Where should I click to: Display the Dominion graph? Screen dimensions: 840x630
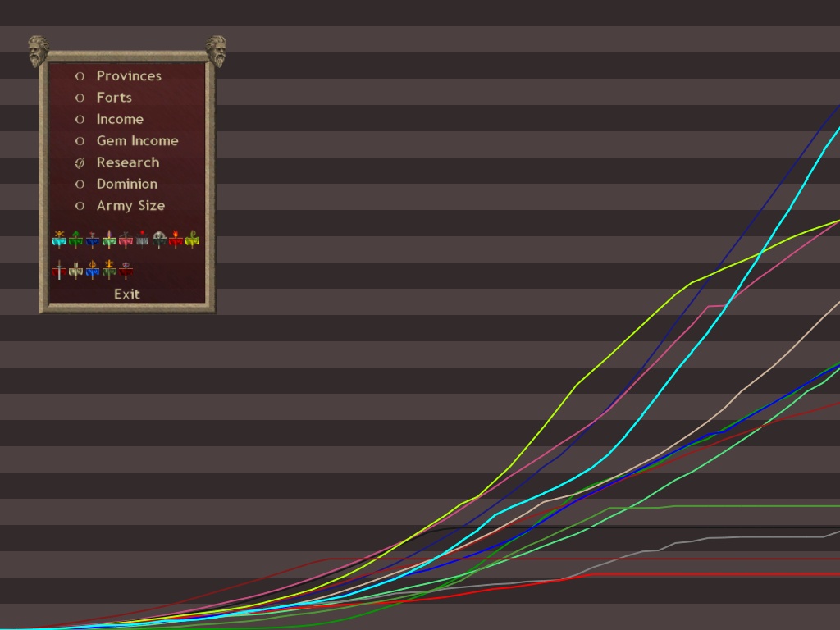tap(116, 184)
